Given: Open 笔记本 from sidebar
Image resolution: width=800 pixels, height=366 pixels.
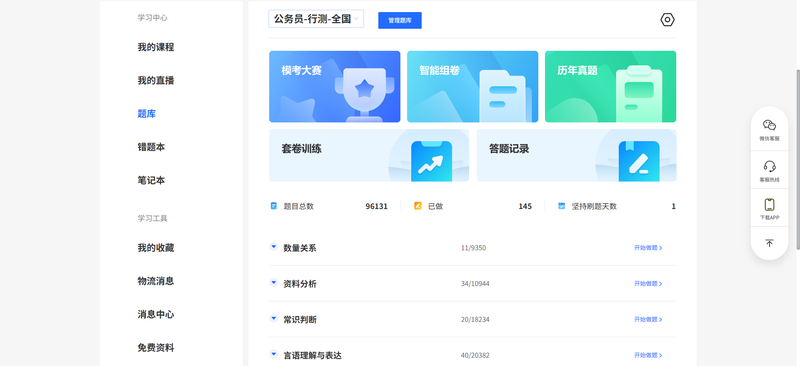Looking at the screenshot, I should click(151, 180).
